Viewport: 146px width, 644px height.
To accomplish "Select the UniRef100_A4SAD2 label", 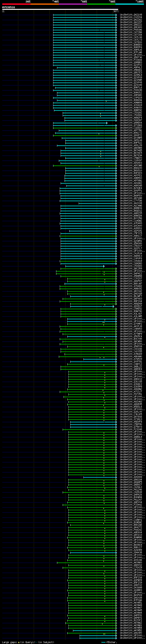I will (131, 183).
